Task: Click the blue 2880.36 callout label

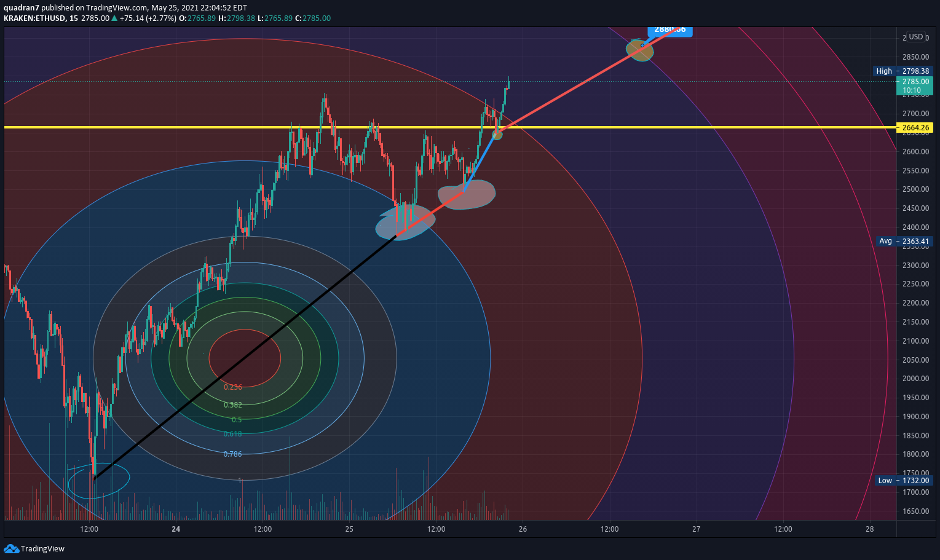Action: [670, 30]
